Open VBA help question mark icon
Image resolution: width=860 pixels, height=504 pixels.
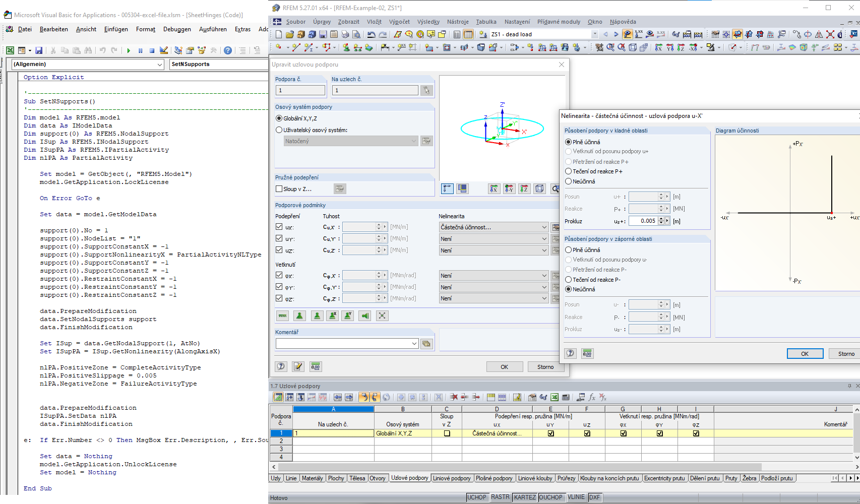click(x=228, y=50)
